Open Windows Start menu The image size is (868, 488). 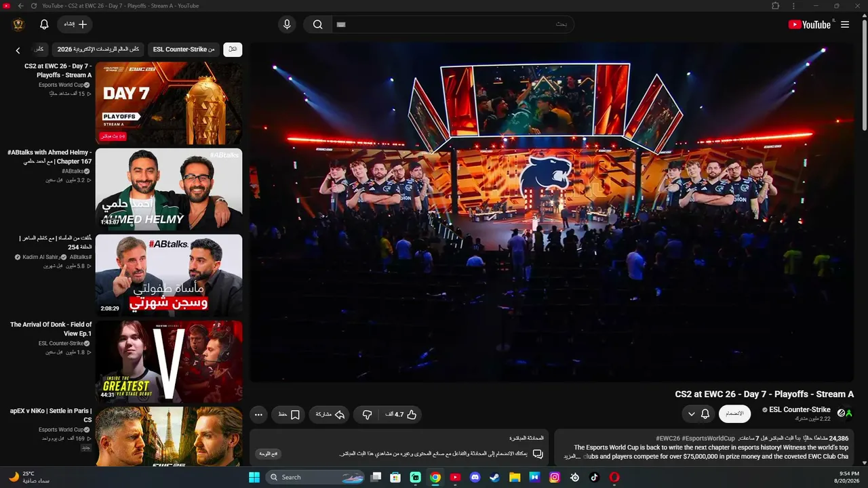point(254,477)
